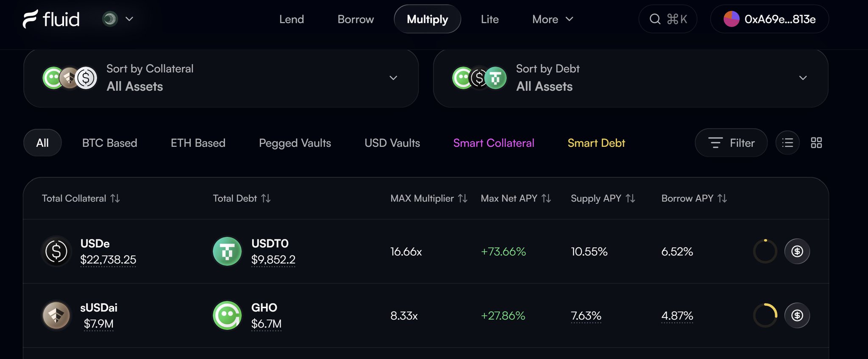Click the sUSDai utilization progress ring
This screenshot has width=868, height=359.
tap(765, 315)
